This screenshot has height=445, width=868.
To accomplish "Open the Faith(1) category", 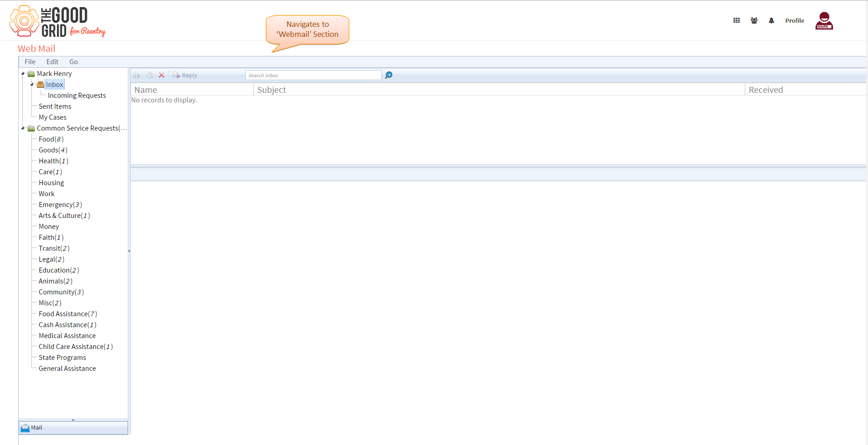I will tap(51, 238).
